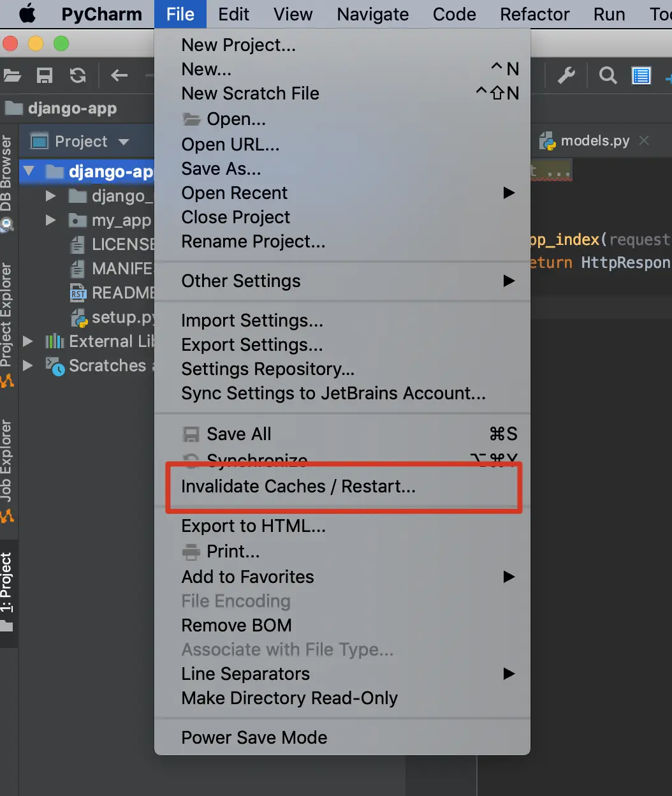Image resolution: width=672 pixels, height=796 pixels.
Task: Choose Open... in File menu
Action: coord(342,119)
